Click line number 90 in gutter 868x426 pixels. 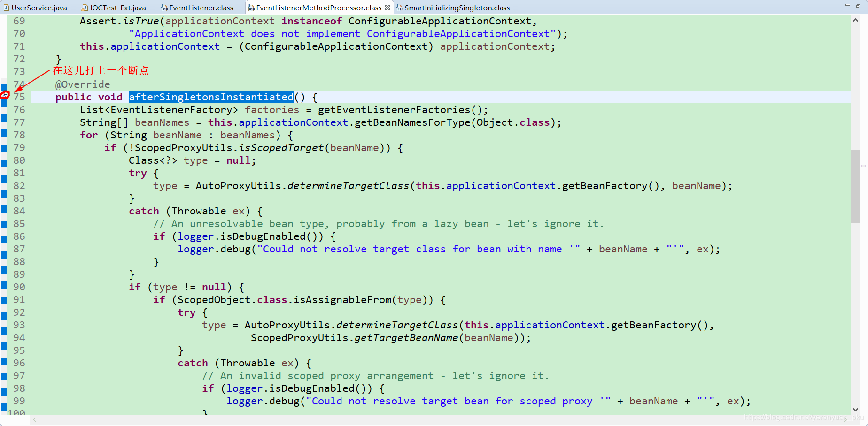pyautogui.click(x=19, y=287)
